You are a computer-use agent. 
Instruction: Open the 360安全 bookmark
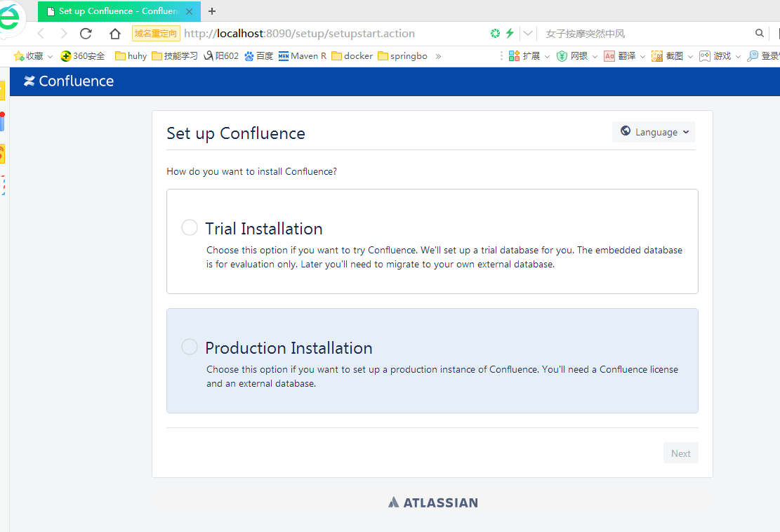pyautogui.click(x=83, y=56)
